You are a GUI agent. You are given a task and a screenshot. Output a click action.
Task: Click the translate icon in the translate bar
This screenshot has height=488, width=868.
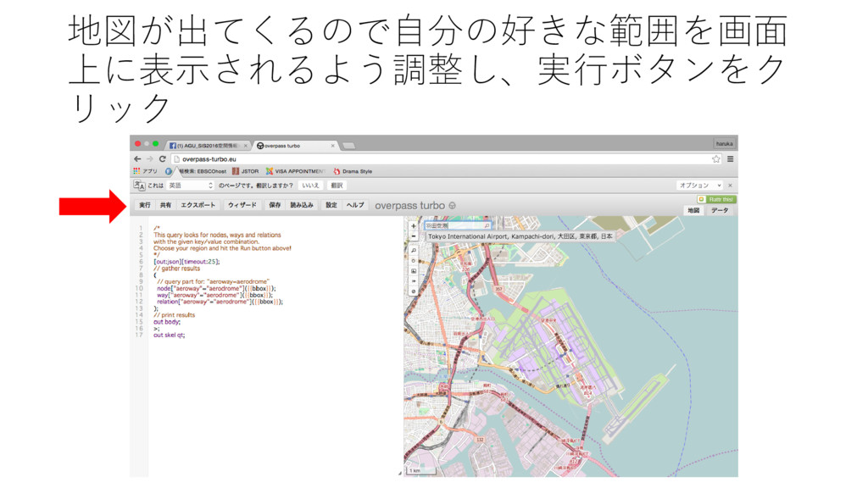[x=139, y=186]
